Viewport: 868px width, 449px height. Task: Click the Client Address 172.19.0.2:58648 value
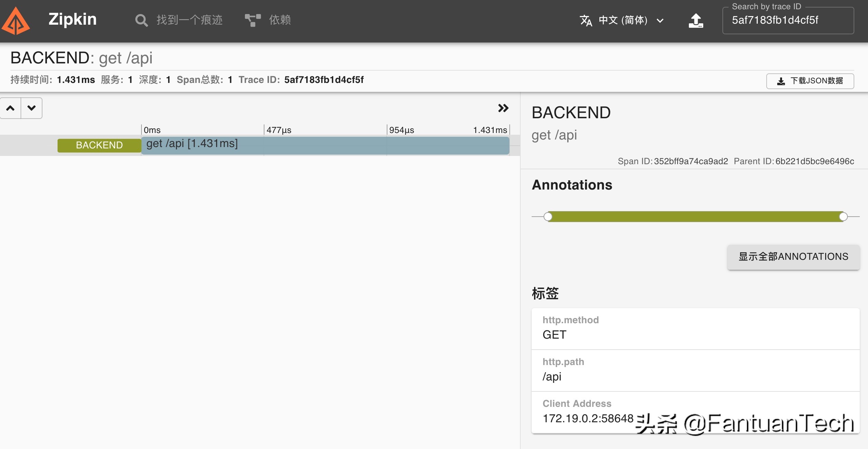pos(588,418)
